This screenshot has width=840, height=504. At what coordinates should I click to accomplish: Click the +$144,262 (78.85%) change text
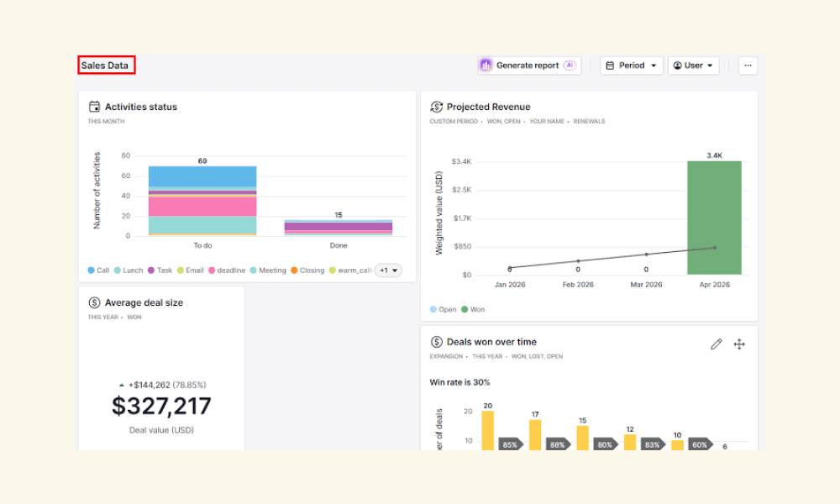coord(167,385)
